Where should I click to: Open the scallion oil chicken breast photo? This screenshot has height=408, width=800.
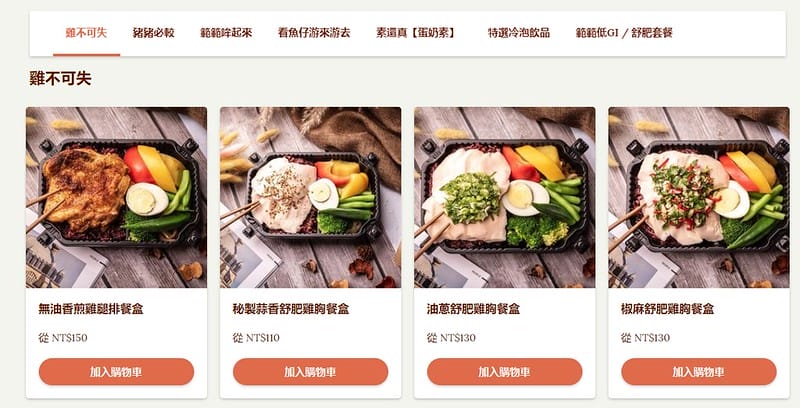[x=505, y=197]
